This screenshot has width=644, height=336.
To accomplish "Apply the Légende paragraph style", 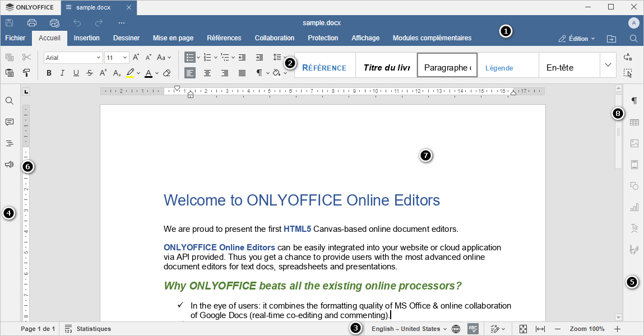I will pyautogui.click(x=499, y=68).
